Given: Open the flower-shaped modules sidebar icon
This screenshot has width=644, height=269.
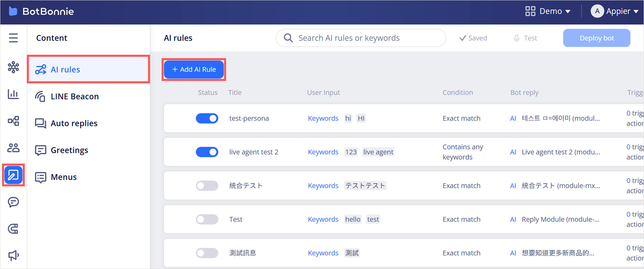Looking at the screenshot, I should pyautogui.click(x=13, y=67).
